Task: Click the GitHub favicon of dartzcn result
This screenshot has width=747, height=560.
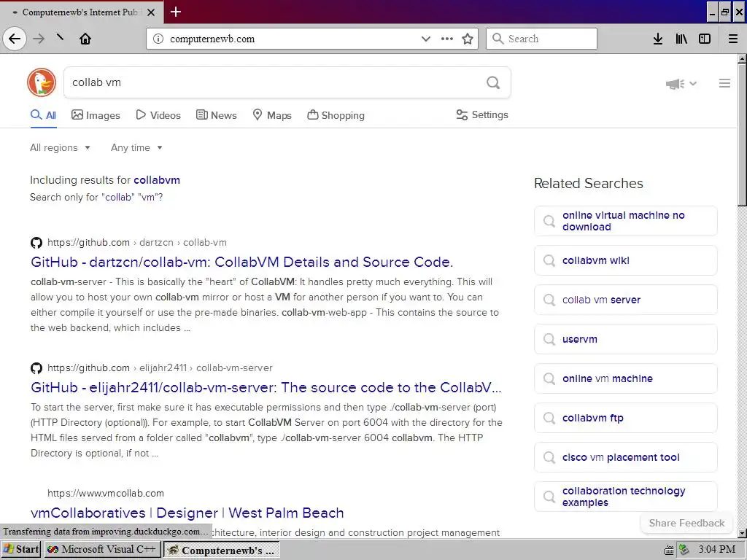Action: 36,243
